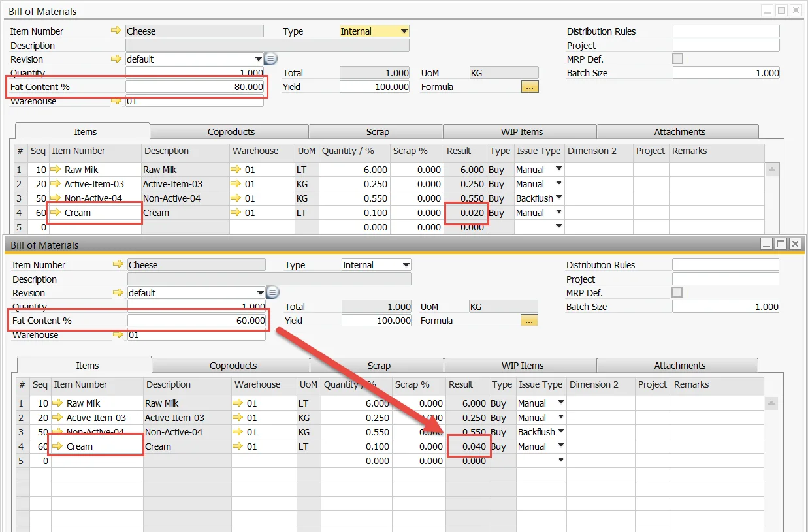Screen dimensions: 808x532
Task: Open revision details icon in 80.000 fat window
Action: (x=271, y=59)
